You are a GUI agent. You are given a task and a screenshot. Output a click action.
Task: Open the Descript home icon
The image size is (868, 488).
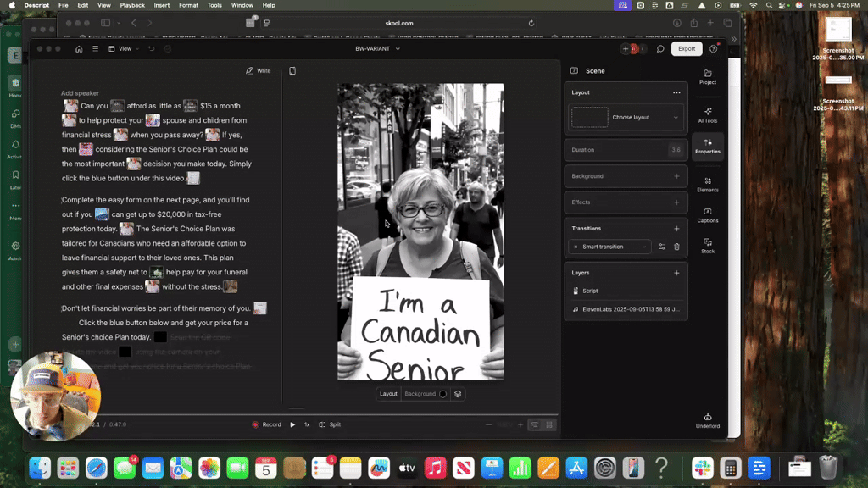pos(79,48)
